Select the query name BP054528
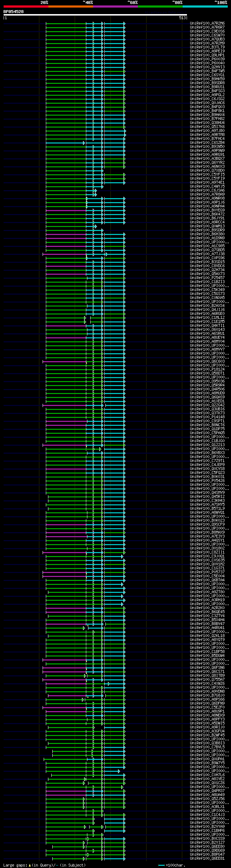The width and height of the screenshot is (231, 868). (14, 12)
